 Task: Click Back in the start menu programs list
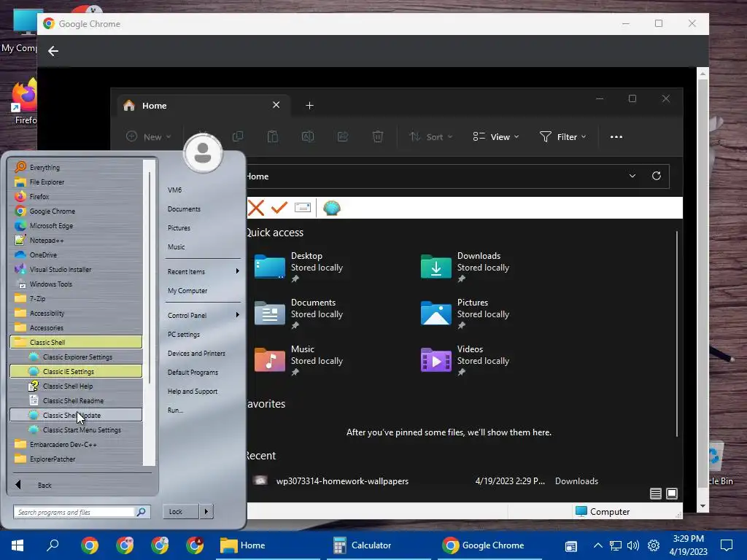(44, 485)
